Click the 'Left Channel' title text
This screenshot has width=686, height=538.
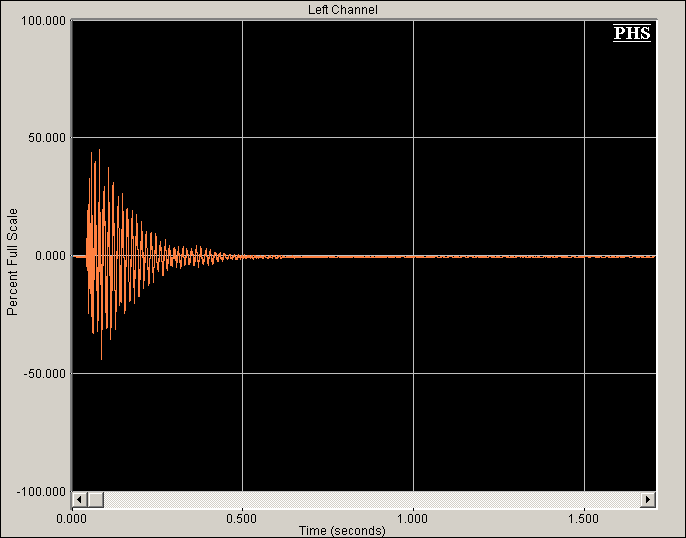[x=343, y=10]
